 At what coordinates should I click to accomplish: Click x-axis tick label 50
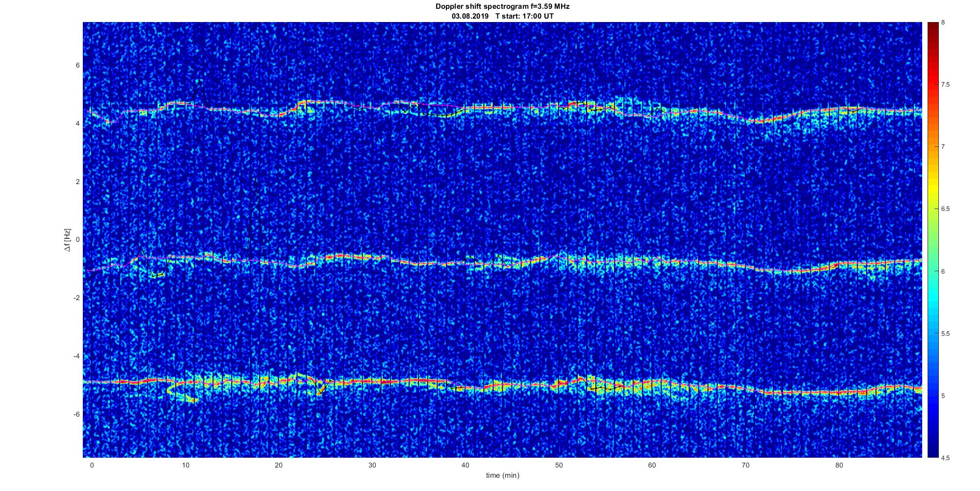pyautogui.click(x=559, y=465)
